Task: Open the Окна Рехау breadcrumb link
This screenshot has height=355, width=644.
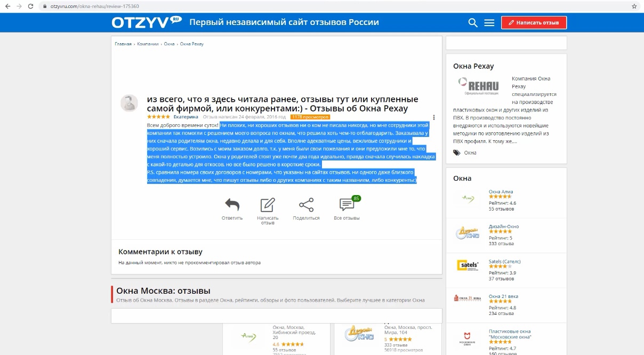Action: [x=192, y=44]
